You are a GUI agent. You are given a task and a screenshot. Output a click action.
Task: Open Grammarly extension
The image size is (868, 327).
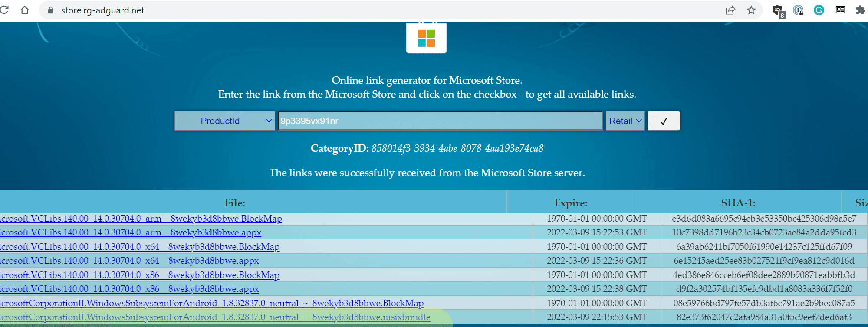click(819, 10)
